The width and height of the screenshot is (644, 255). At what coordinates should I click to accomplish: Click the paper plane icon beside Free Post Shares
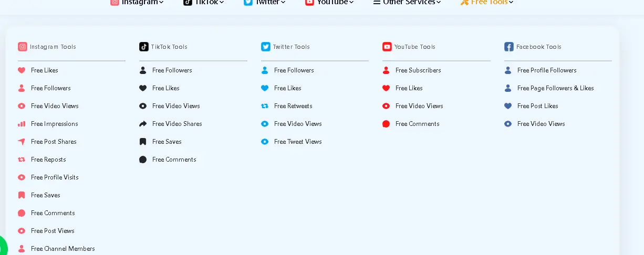point(22,142)
